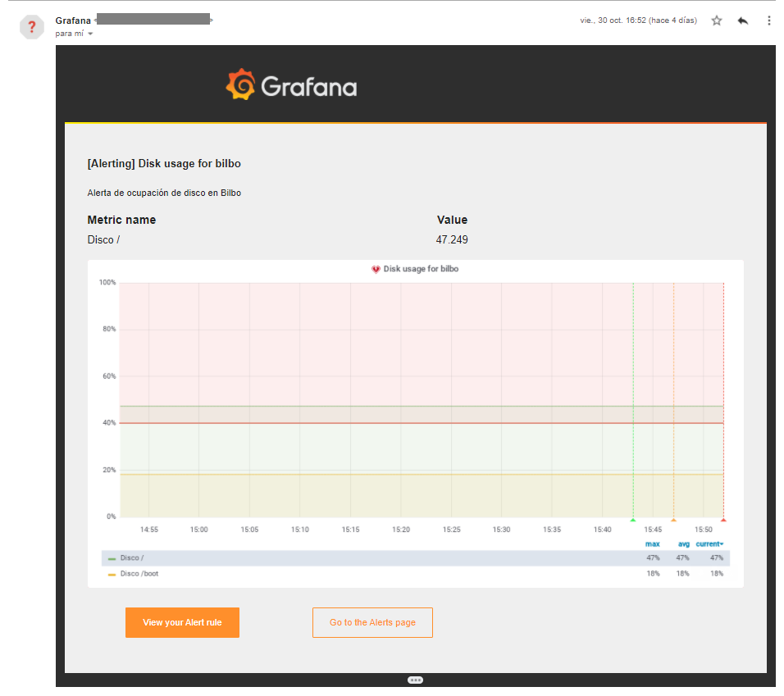The width and height of the screenshot is (784, 696).
Task: Click the metric value 47.249
Action: (452, 240)
